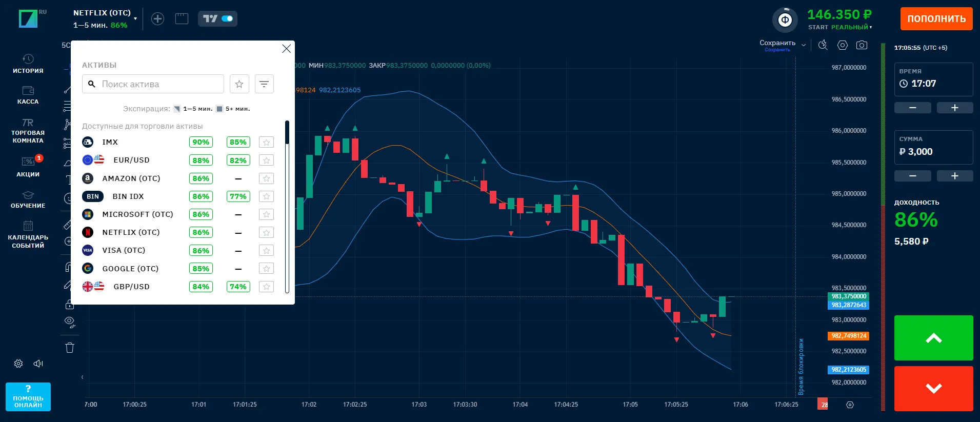Select AMAZON (OTC) from the assets list
This screenshot has width=980, height=422.
131,178
